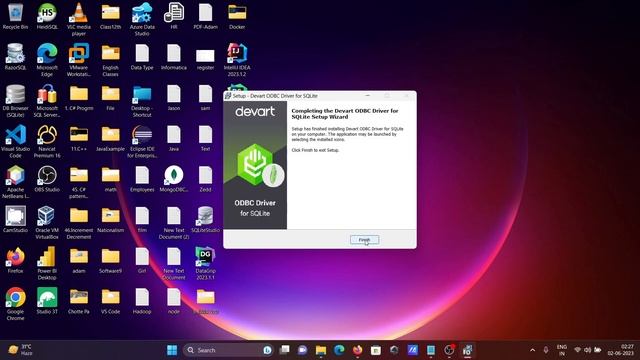The height and width of the screenshot is (360, 640).
Task: Click the Finish button in setup wizard
Action: (x=364, y=240)
